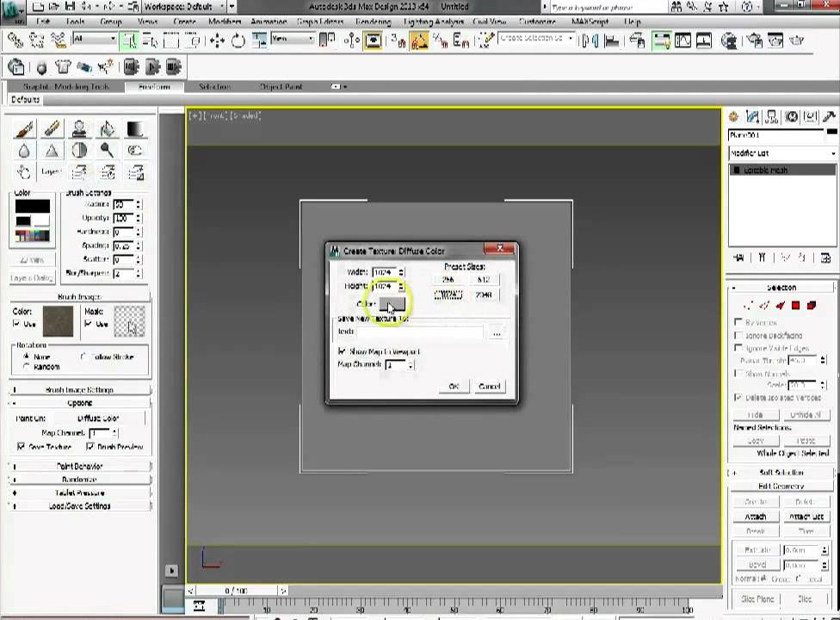
Task: Open the Hierarchy command panel tab
Action: point(772,117)
